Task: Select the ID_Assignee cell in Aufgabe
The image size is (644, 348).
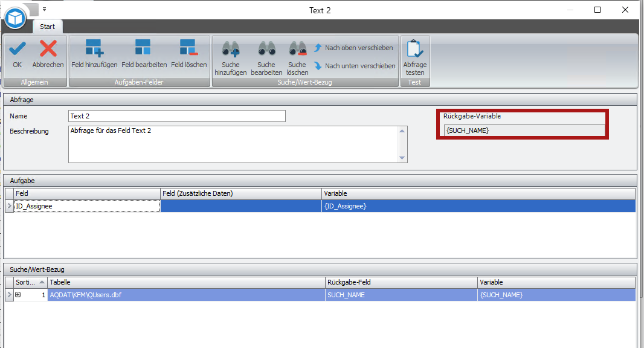Action: [87, 206]
